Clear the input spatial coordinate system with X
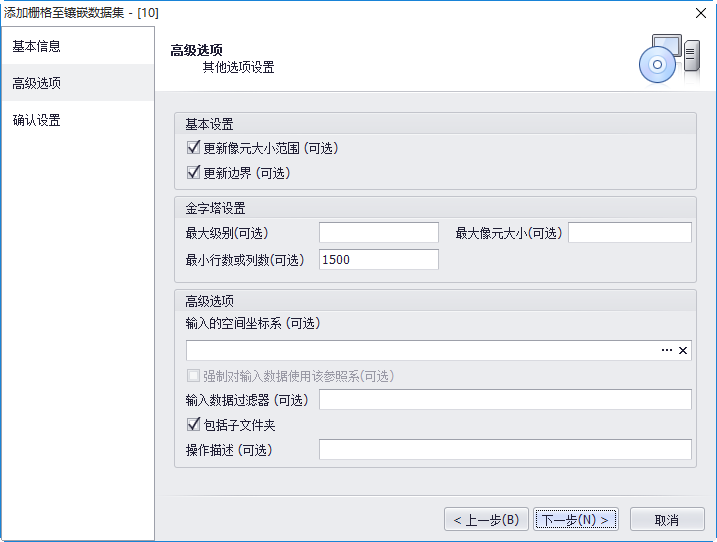The image size is (717, 542). tap(684, 351)
